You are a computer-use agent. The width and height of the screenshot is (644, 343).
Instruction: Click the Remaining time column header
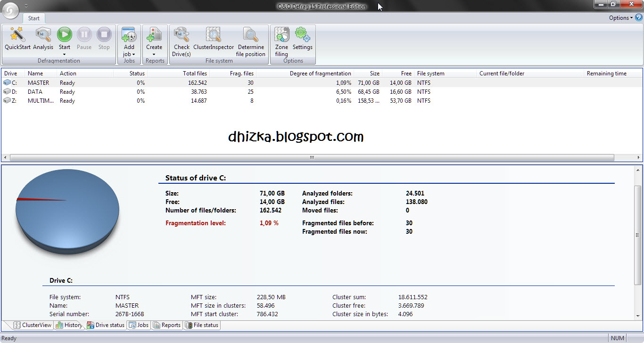tap(613, 73)
